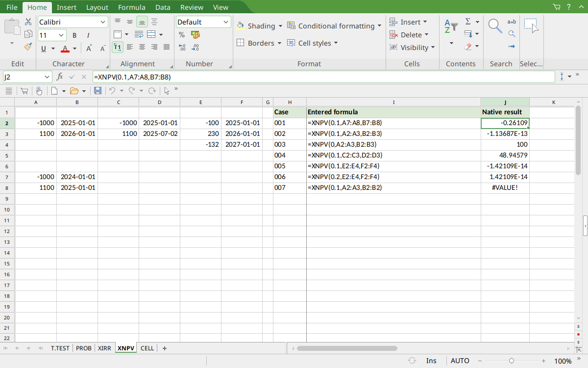Expand the Shading dropdown
The height and width of the screenshot is (368, 588).
pyautogui.click(x=280, y=26)
